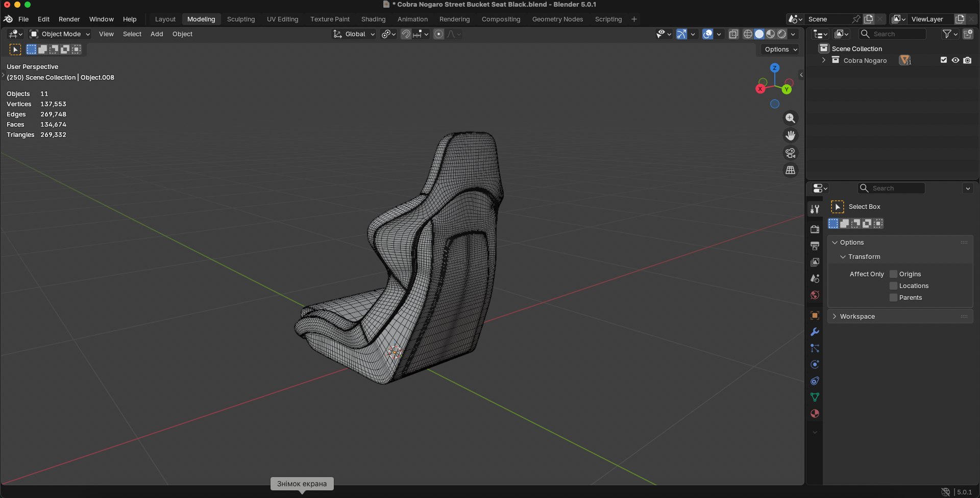
Task: Expand the Workspace panel
Action: [835, 316]
